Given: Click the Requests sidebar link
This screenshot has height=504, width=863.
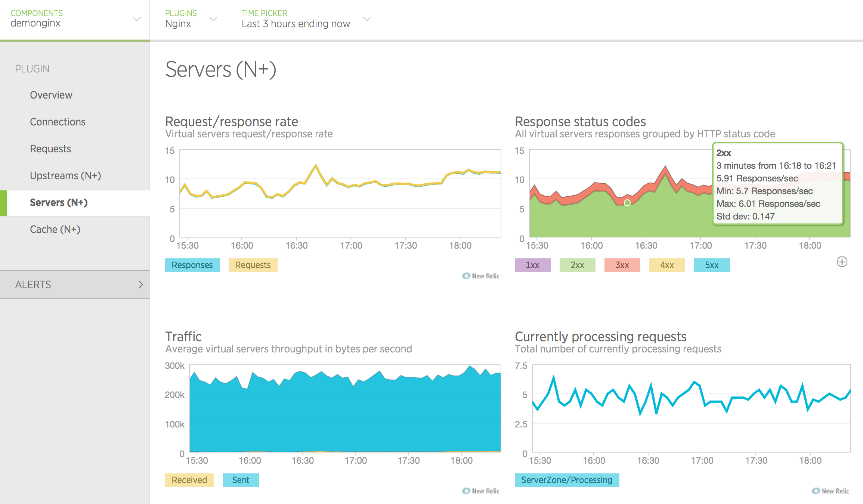Looking at the screenshot, I should tap(50, 149).
